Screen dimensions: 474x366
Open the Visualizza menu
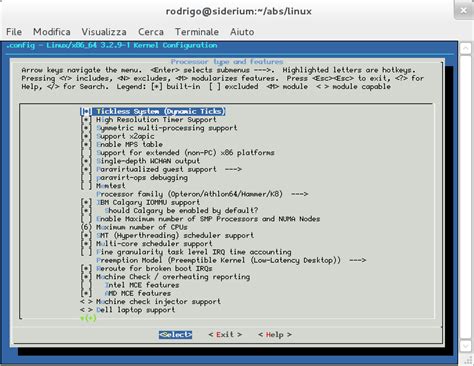pos(104,32)
